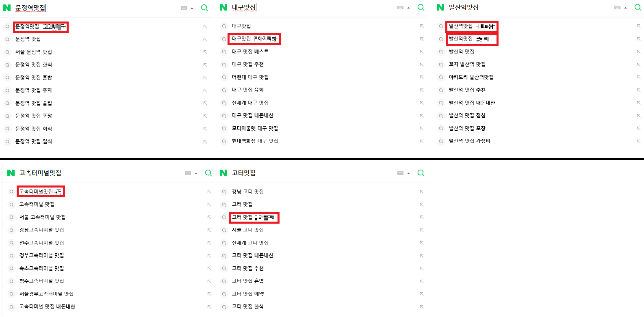The width and height of the screenshot is (644, 317).
Task: Click the Naver logo beside 고속터미널맛집
Action: pyautogui.click(x=11, y=173)
